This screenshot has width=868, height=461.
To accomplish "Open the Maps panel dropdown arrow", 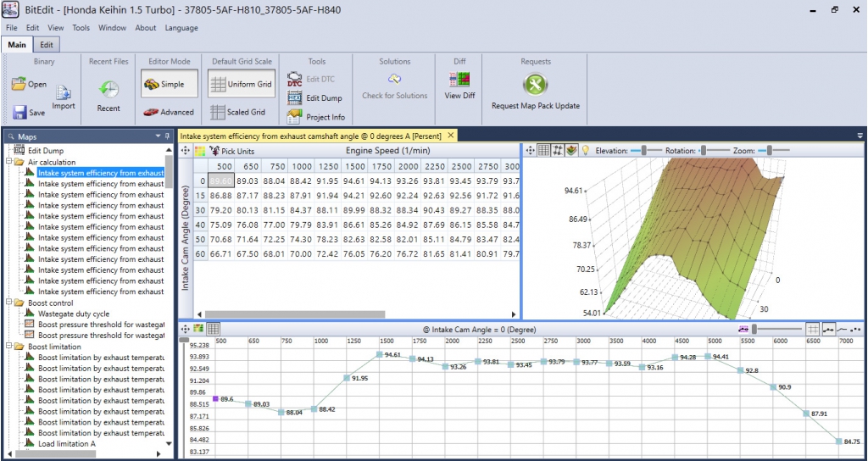I will 159,136.
